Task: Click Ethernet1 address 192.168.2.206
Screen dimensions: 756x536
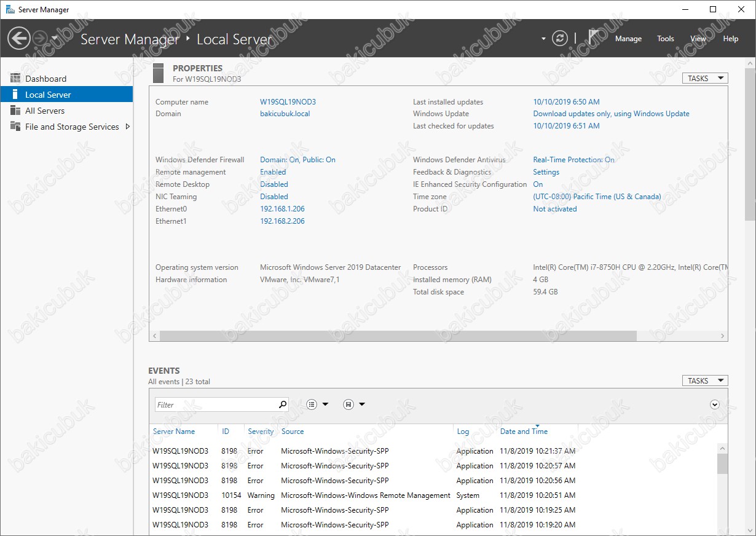Action: click(x=282, y=221)
